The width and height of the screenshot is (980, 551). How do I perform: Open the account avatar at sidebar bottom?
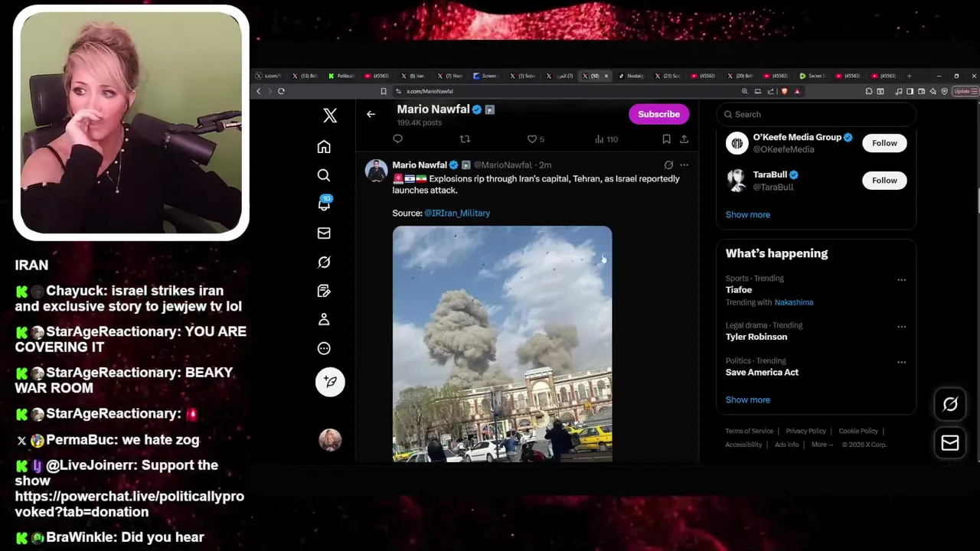click(x=330, y=439)
